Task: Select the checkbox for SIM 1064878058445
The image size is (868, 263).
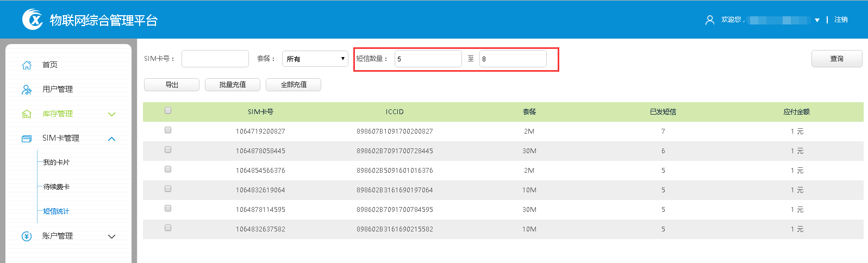Action: click(168, 150)
